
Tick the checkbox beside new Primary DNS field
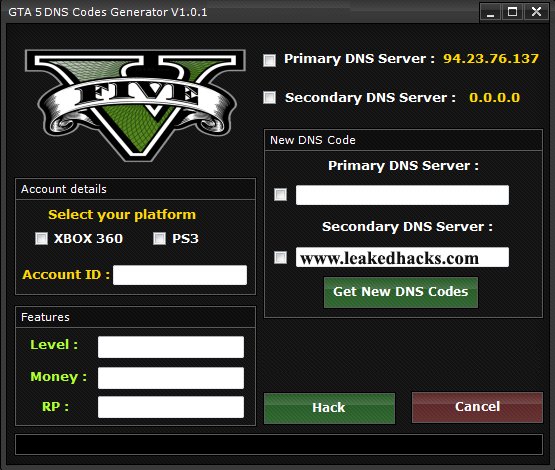[x=281, y=195]
